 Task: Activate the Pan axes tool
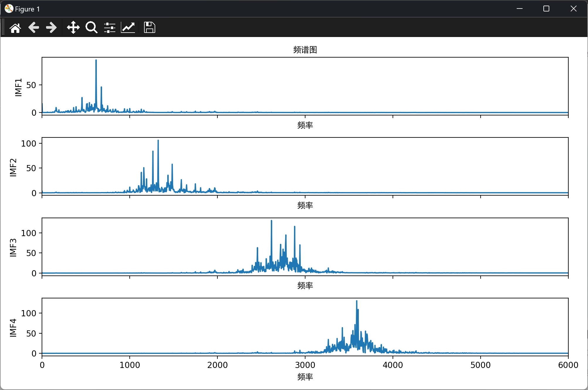[73, 28]
